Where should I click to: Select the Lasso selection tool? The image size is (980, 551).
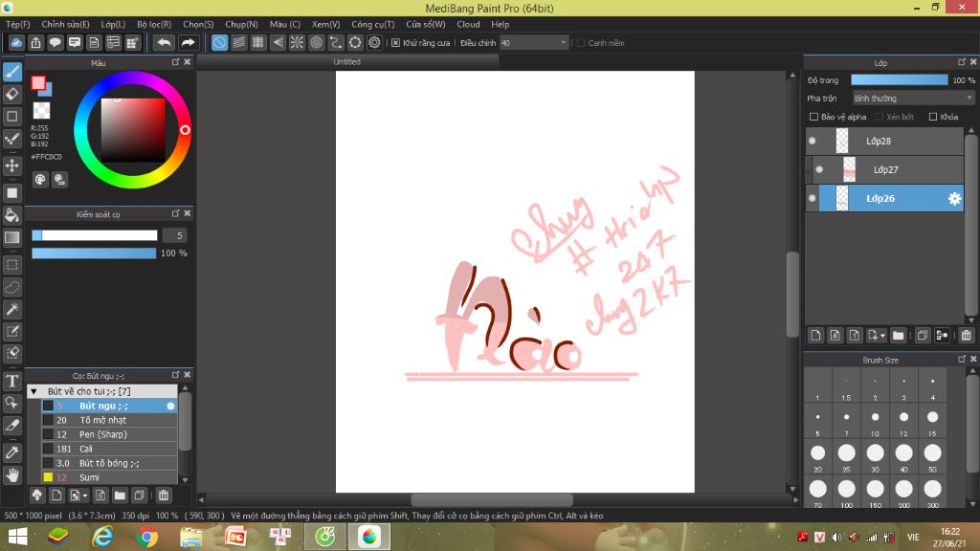pyautogui.click(x=12, y=287)
